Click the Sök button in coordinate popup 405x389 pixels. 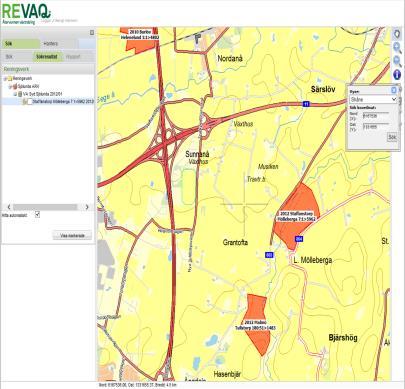coord(392,137)
